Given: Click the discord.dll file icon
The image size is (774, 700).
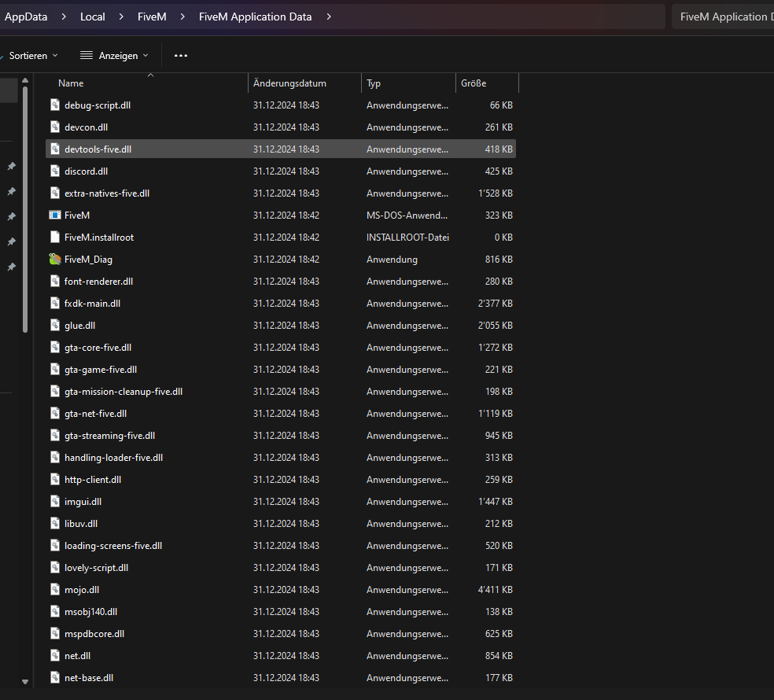Looking at the screenshot, I should (55, 171).
